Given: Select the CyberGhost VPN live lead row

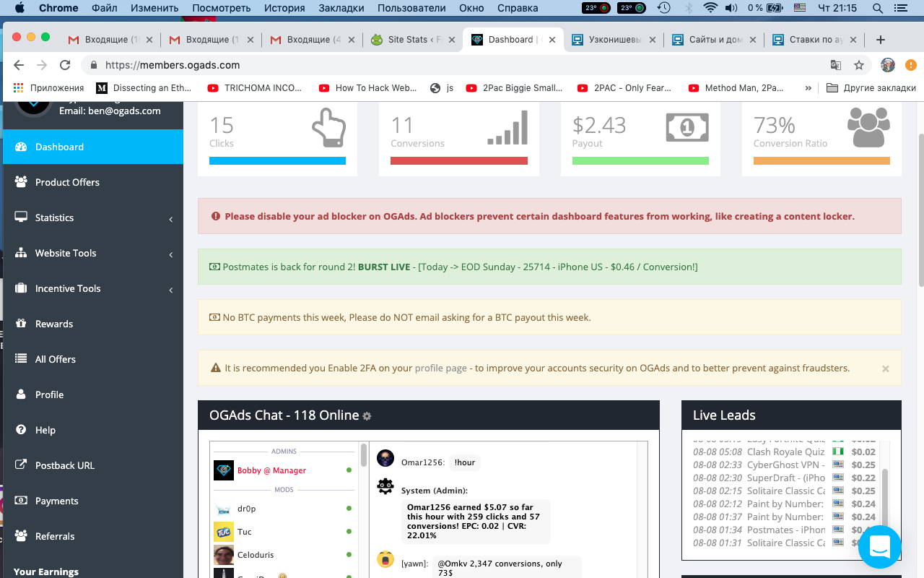Looking at the screenshot, I should [785, 465].
